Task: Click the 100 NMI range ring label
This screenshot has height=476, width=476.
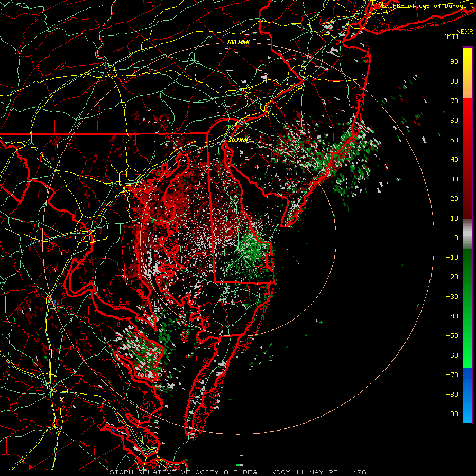Action: 238,42
